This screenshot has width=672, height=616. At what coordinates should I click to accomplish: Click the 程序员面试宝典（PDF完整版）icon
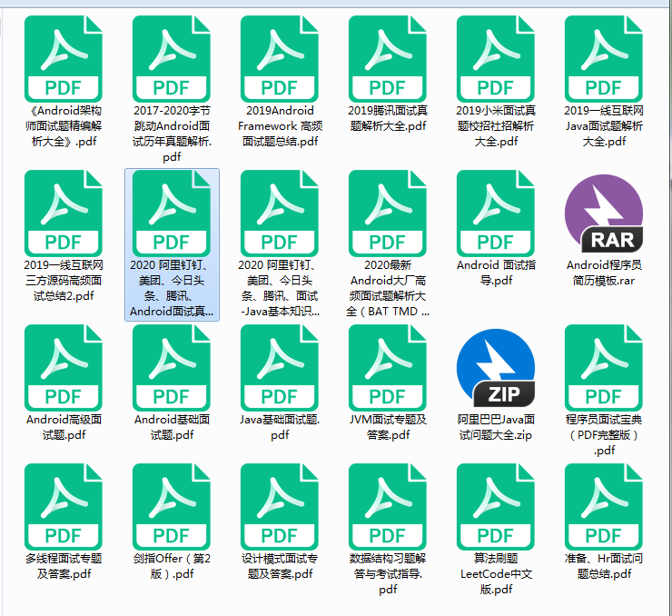click(x=603, y=367)
